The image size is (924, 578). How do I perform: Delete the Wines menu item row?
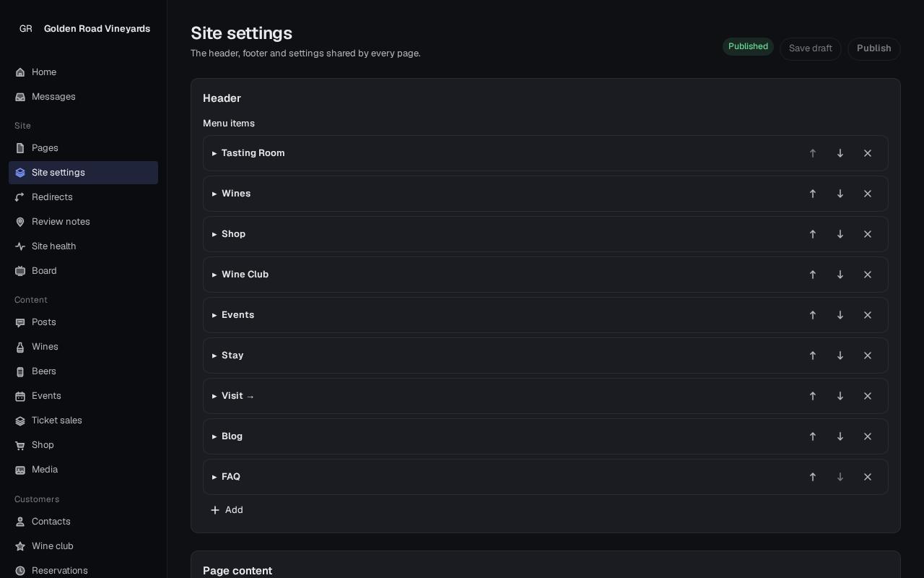click(868, 194)
